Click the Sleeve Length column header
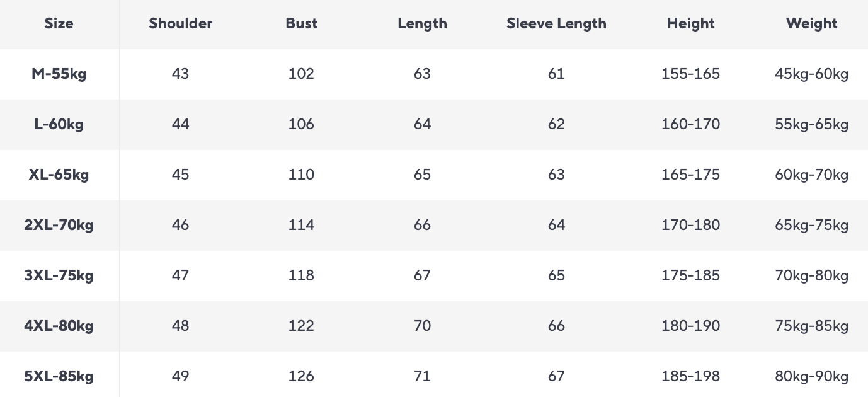The width and height of the screenshot is (868, 397). tap(556, 24)
